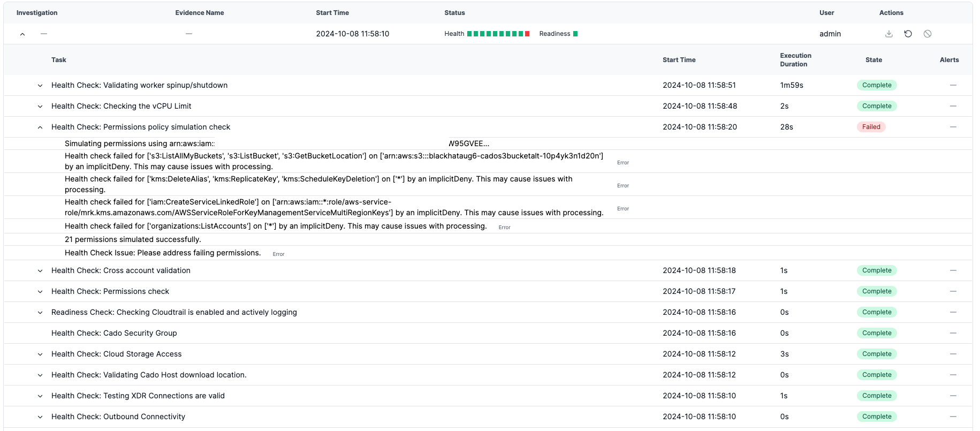This screenshot has width=980, height=431.
Task: Click the green Readiness status square
Action: (575, 34)
